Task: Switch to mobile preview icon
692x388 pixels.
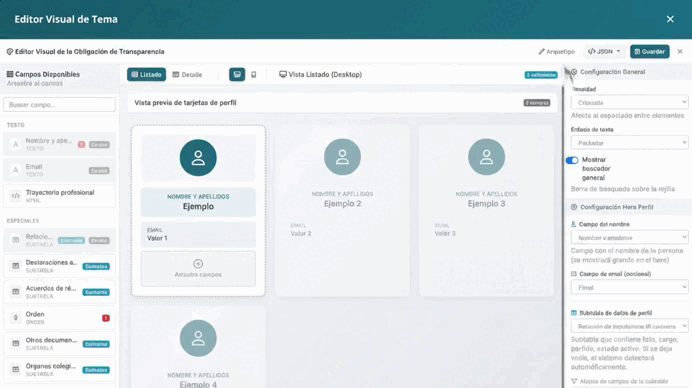Action: tap(254, 75)
